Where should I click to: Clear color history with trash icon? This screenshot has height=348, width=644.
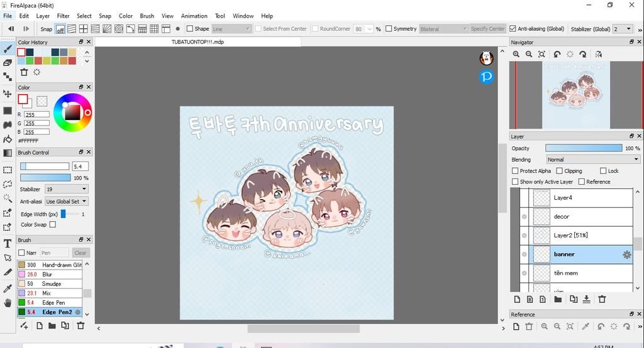pos(25,72)
